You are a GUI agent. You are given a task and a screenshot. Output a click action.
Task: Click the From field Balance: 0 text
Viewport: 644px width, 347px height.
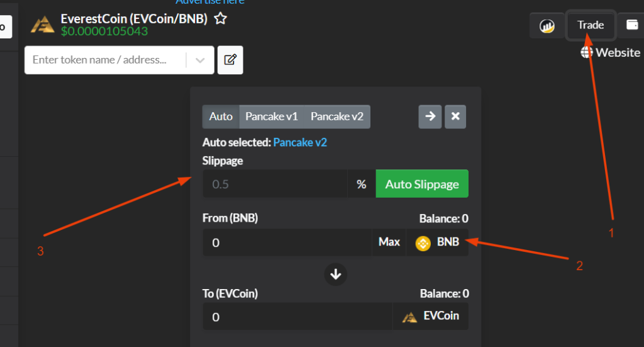[443, 219]
